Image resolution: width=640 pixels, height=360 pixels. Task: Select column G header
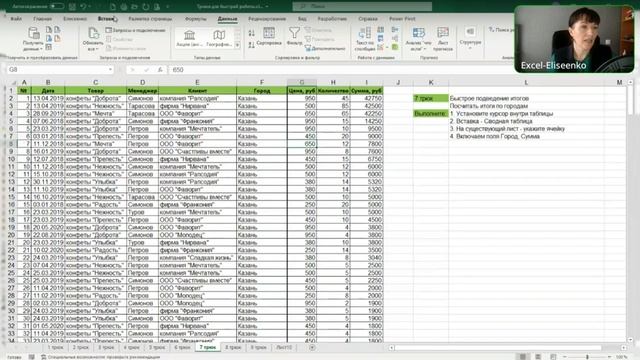coord(302,82)
